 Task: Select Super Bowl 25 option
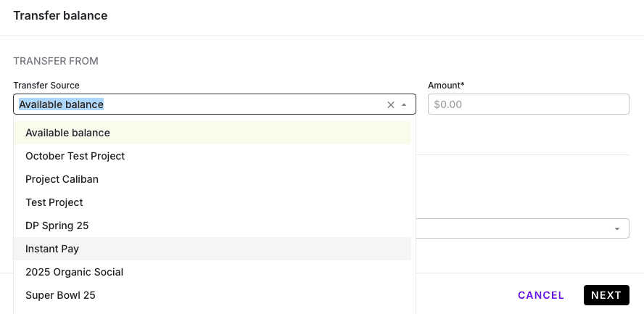pyautogui.click(x=212, y=295)
